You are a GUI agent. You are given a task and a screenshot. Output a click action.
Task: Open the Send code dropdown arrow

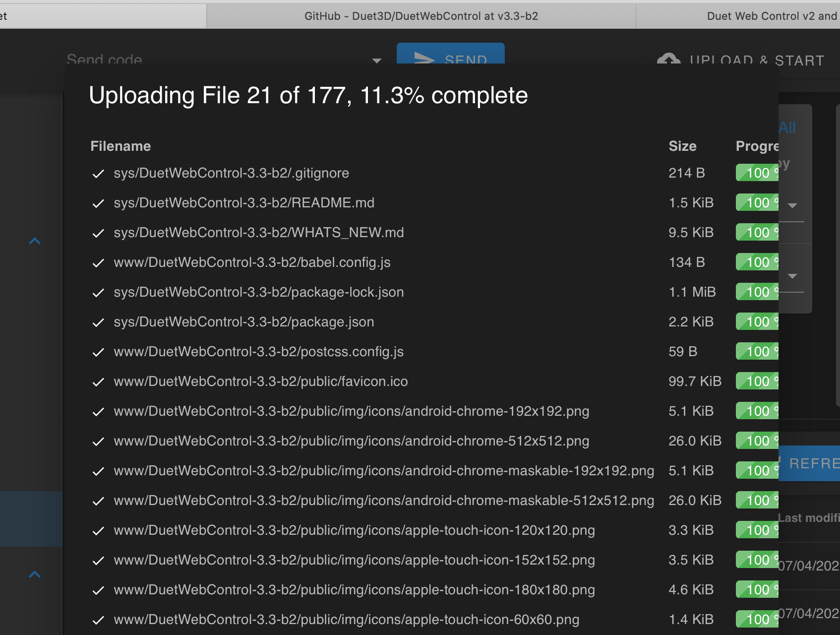pos(377,61)
